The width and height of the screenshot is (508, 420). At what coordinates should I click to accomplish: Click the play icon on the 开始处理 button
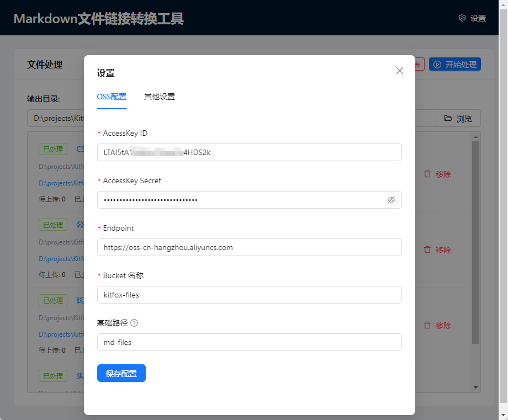coord(437,64)
